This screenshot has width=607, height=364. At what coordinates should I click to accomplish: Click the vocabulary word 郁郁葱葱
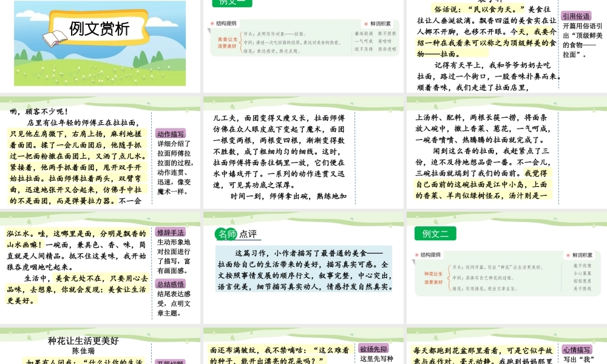[x=582, y=281]
